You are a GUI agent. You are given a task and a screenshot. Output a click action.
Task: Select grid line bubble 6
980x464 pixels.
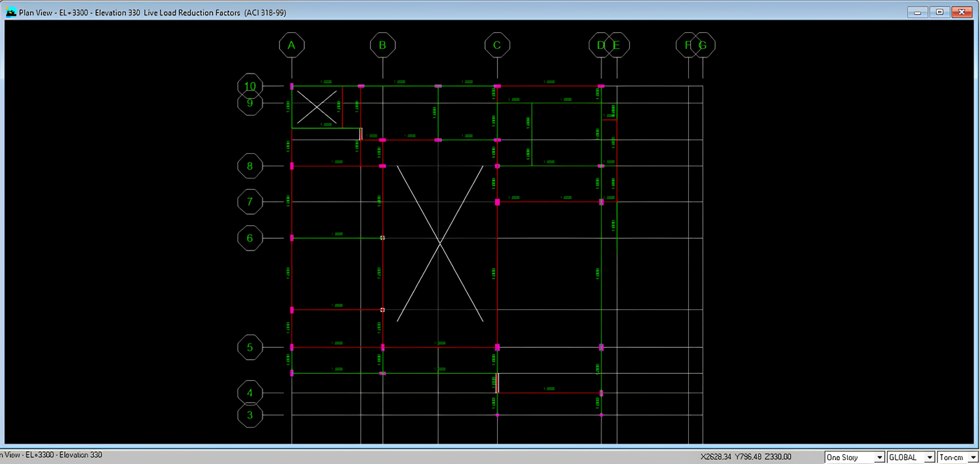250,238
